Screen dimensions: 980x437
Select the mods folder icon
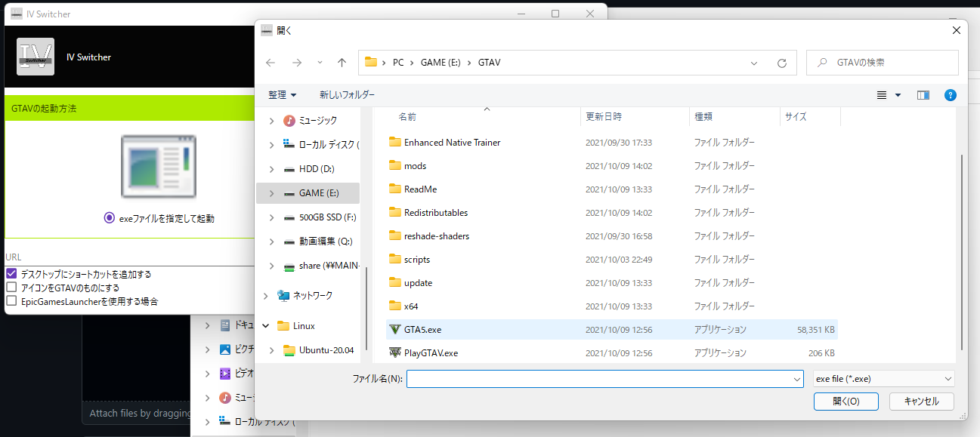tap(394, 165)
